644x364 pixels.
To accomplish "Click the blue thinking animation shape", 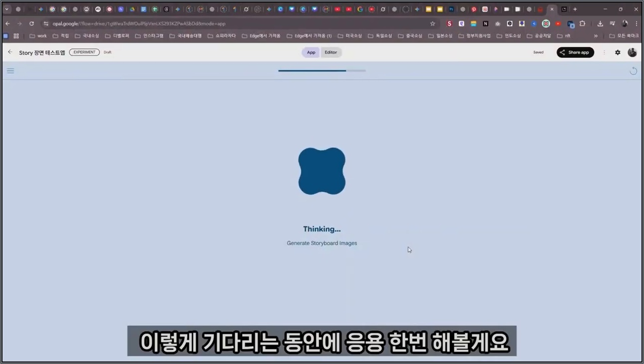I will [322, 171].
